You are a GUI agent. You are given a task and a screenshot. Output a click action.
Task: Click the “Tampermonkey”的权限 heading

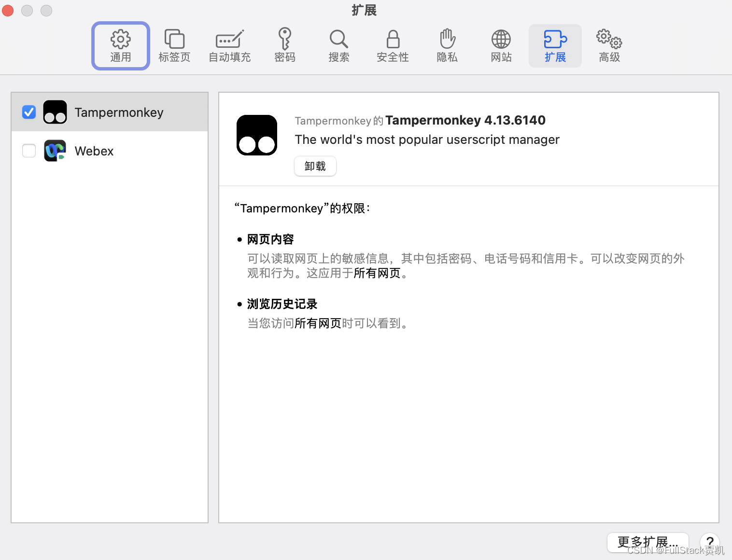[302, 209]
